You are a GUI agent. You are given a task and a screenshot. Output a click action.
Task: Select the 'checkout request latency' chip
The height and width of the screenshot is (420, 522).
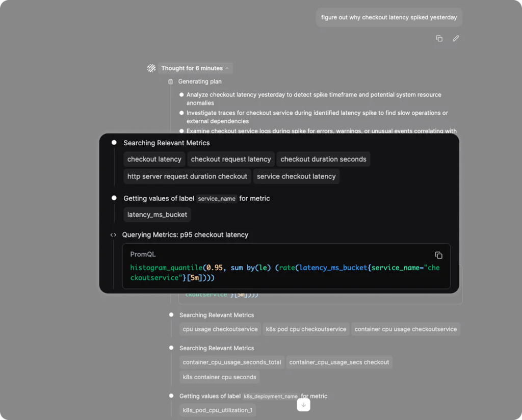coord(230,159)
